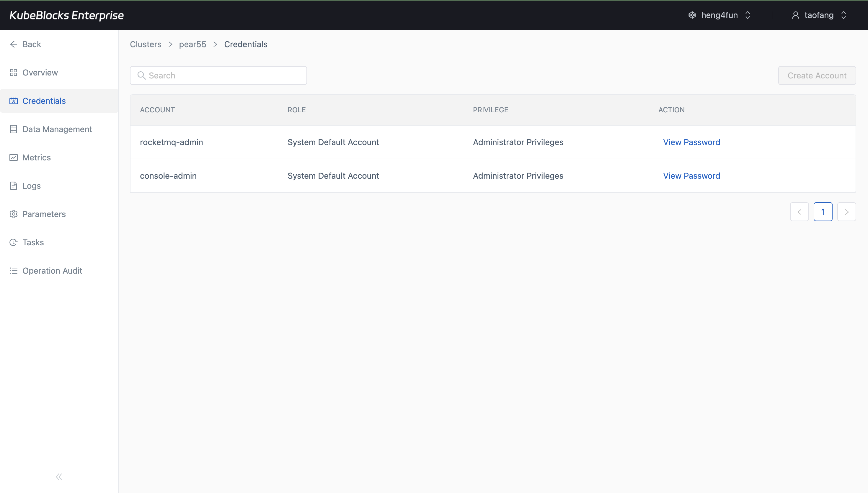
Task: Click the search magnifier icon
Action: pyautogui.click(x=142, y=75)
